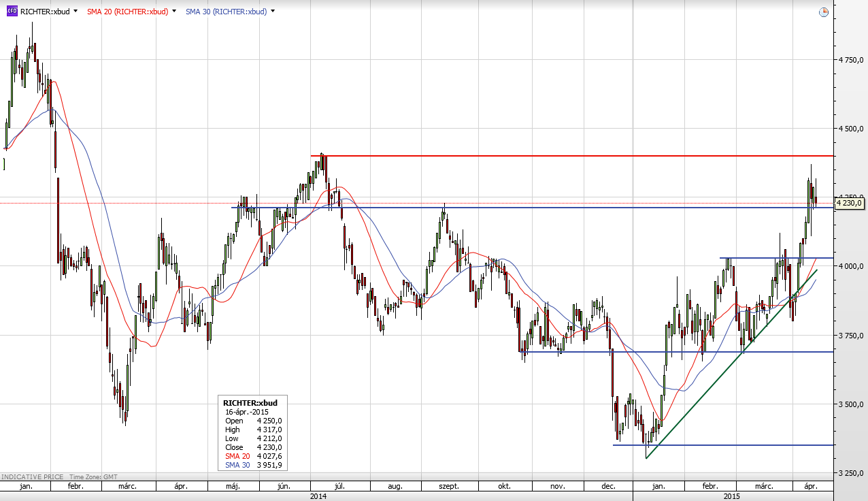The width and height of the screenshot is (868, 501).
Task: Click the nov. month label
Action: pos(557,487)
